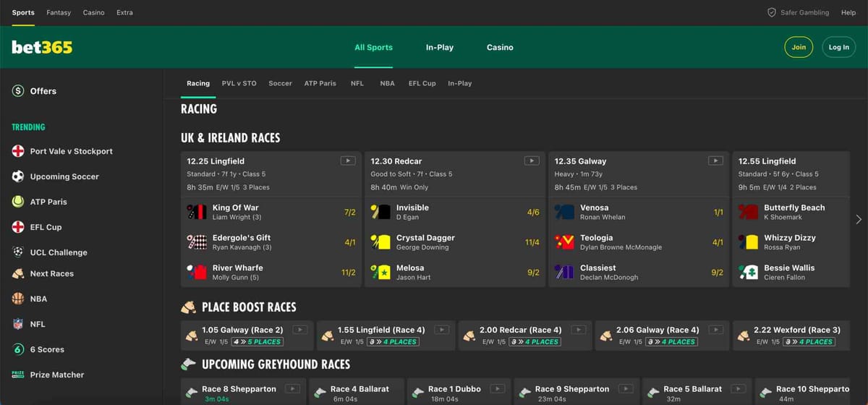
Task: Open 6 Scores via its green icon
Action: coord(18,349)
